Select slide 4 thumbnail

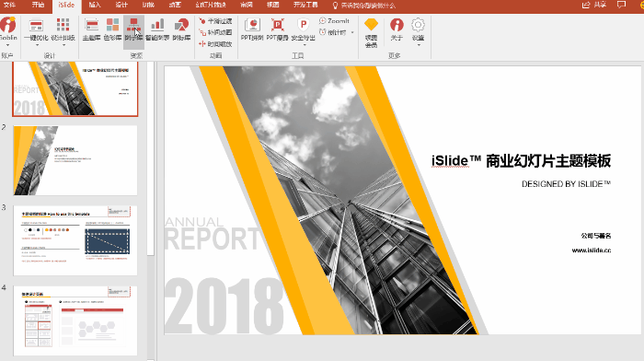(x=75, y=320)
